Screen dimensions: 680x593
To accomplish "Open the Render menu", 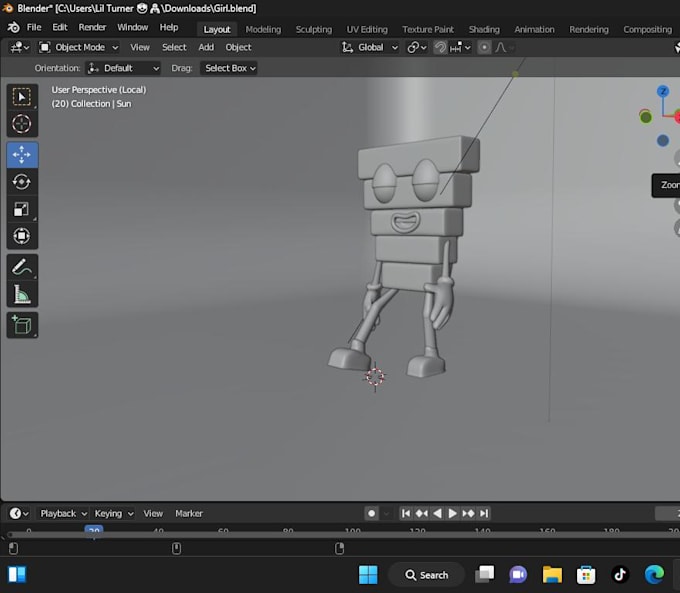I will [92, 27].
